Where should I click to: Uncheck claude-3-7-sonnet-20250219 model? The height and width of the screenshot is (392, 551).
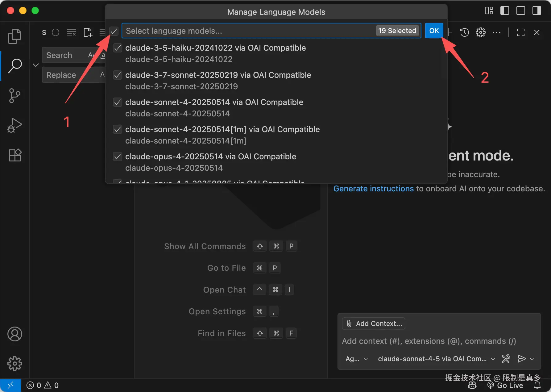point(118,75)
